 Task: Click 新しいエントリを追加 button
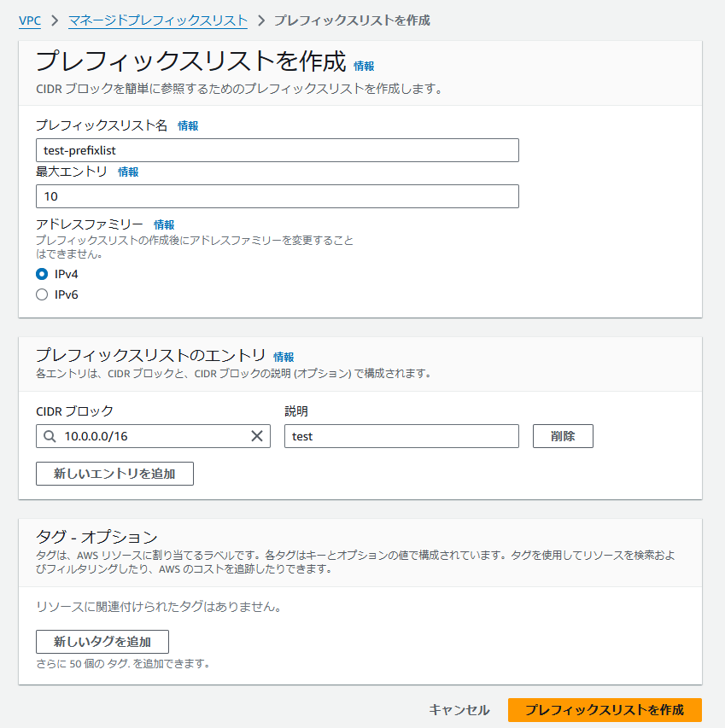coord(114,474)
